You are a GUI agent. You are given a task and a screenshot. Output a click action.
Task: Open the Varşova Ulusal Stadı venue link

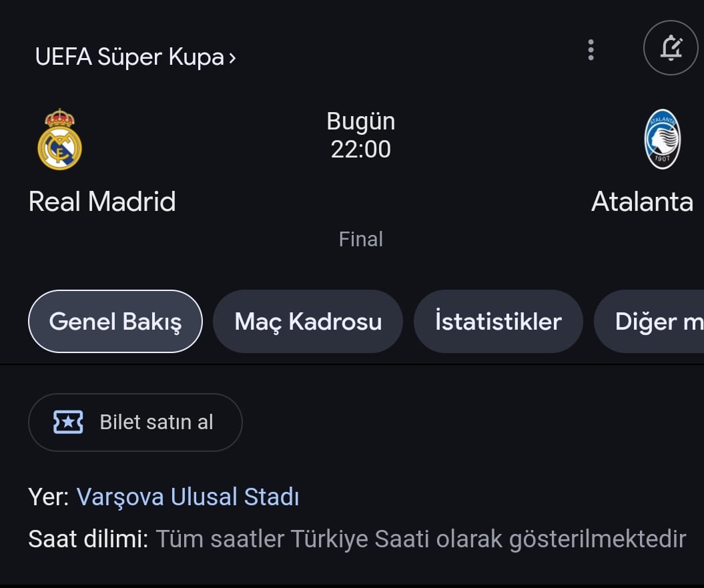point(188,497)
